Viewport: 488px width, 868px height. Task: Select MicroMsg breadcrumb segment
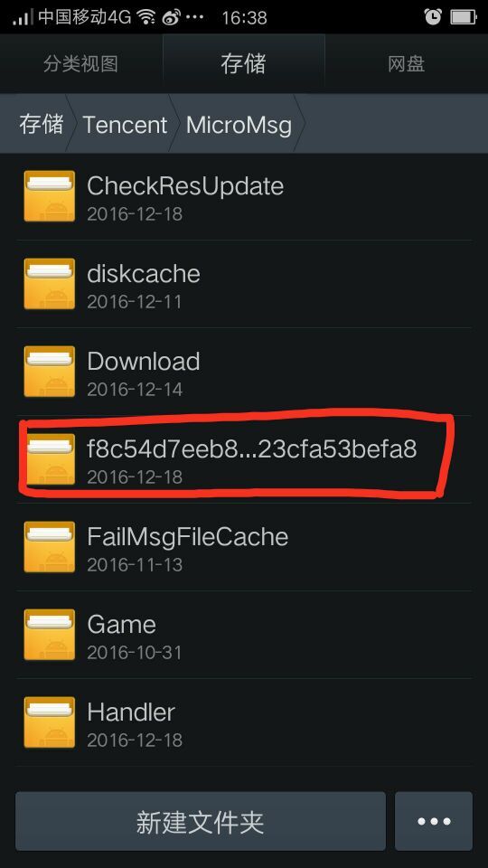point(239,125)
